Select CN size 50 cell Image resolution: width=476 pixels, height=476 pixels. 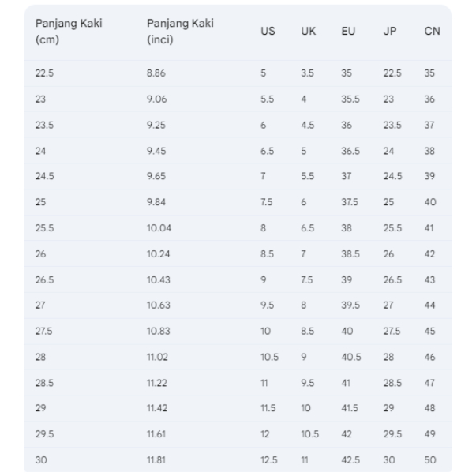430,459
